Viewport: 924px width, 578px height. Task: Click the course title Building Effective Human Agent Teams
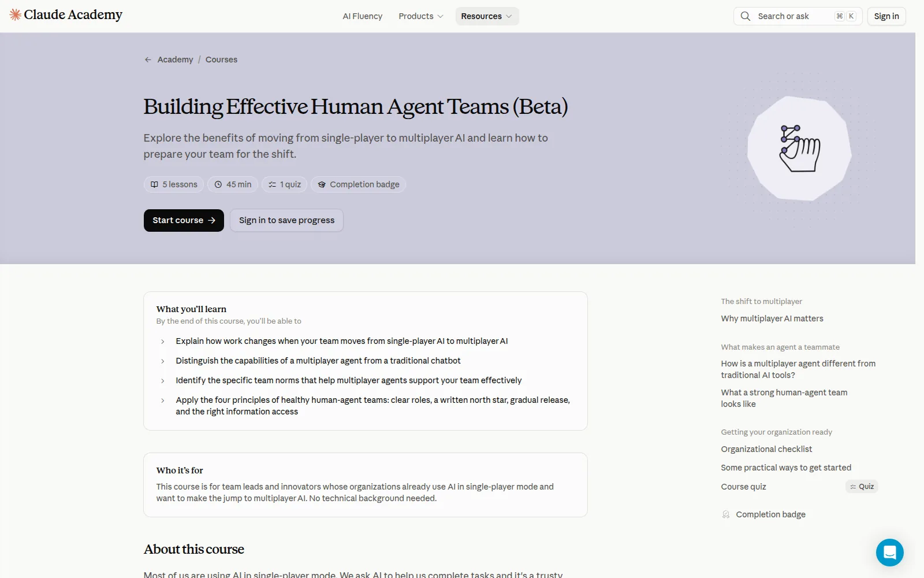pos(356,107)
